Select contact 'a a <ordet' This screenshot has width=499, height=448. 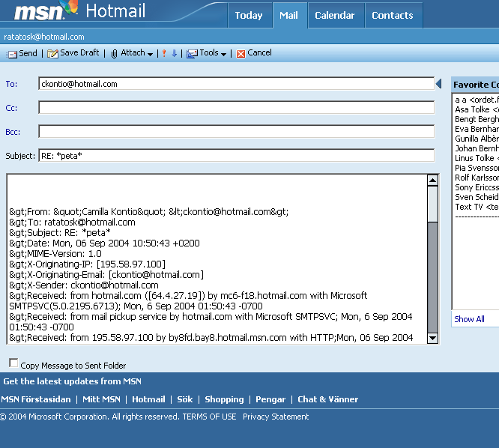point(477,100)
